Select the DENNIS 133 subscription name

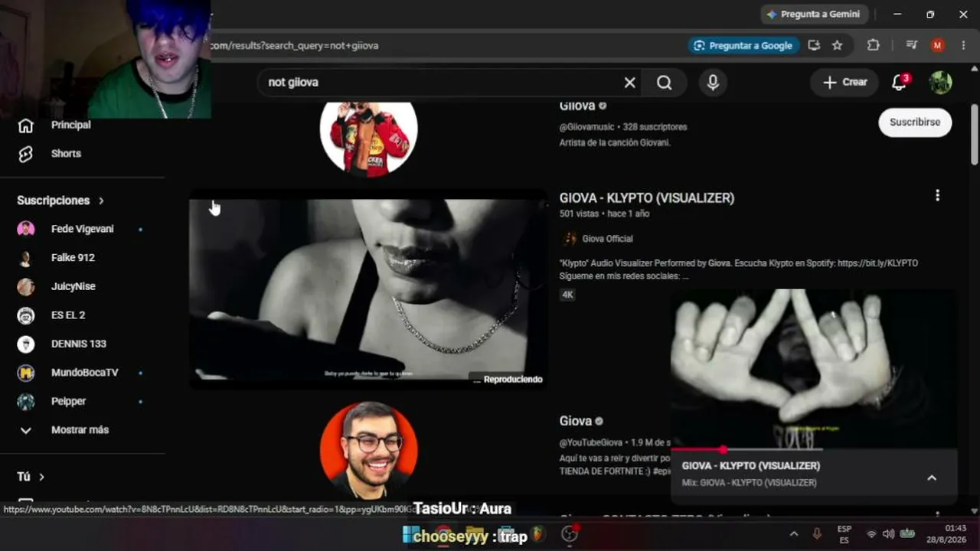click(79, 344)
